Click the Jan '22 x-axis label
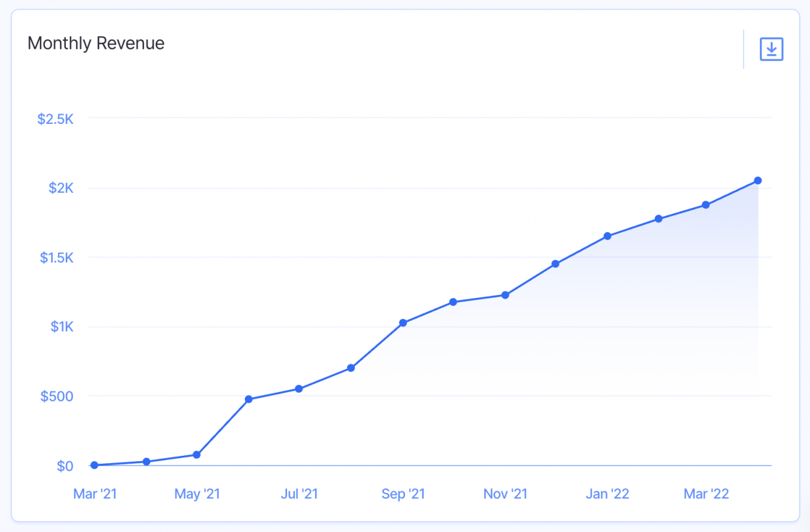 coord(607,494)
